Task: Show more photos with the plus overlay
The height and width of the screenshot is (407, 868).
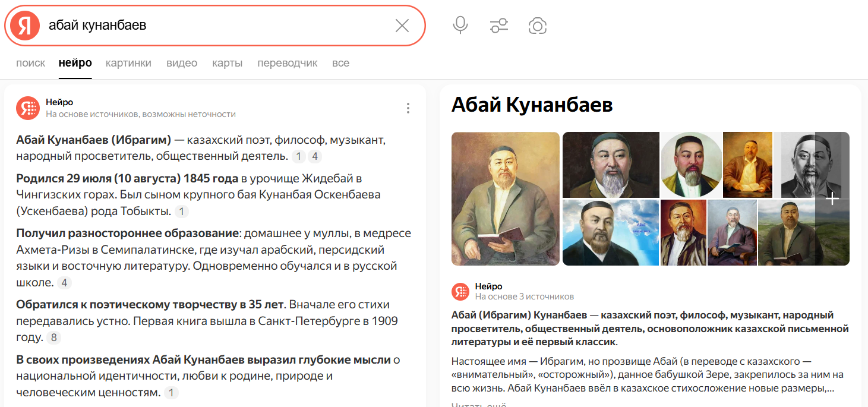Action: click(x=832, y=198)
